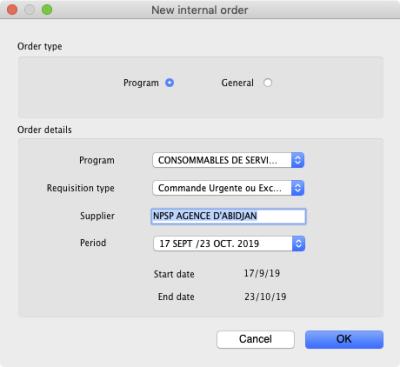Image resolution: width=400 pixels, height=367 pixels.
Task: Cancel the new internal order
Action: click(256, 339)
